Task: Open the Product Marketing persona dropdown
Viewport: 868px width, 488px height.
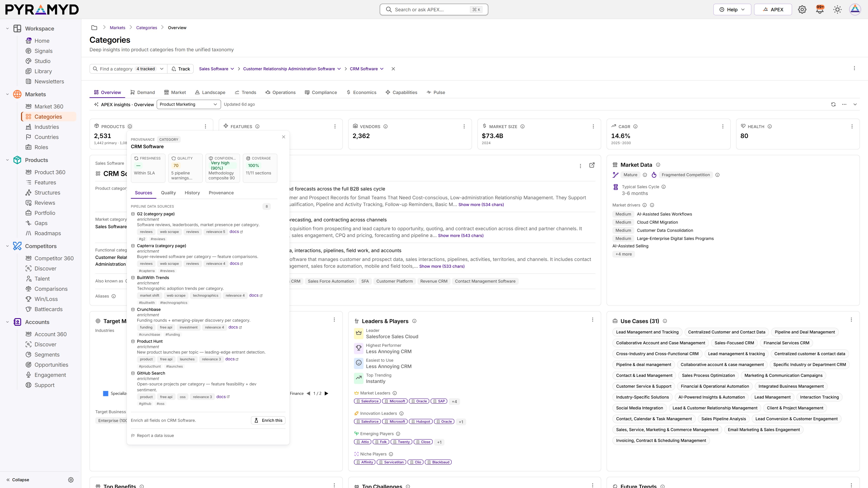Action: [x=189, y=104]
